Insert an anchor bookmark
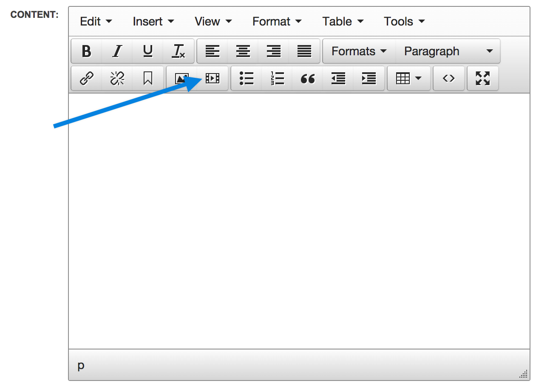Screen dimensions: 550x392 click(147, 78)
